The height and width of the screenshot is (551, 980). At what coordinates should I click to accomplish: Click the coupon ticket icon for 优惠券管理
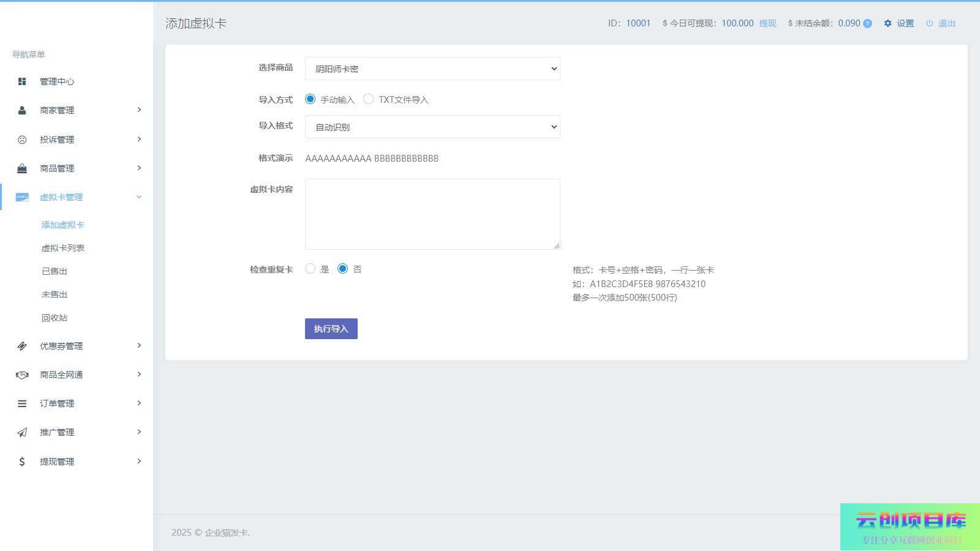(x=22, y=346)
